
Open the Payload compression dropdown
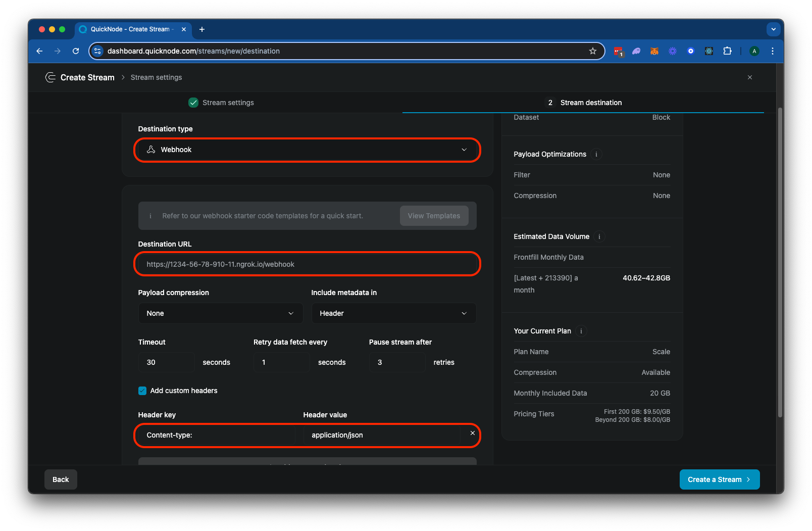click(x=221, y=313)
